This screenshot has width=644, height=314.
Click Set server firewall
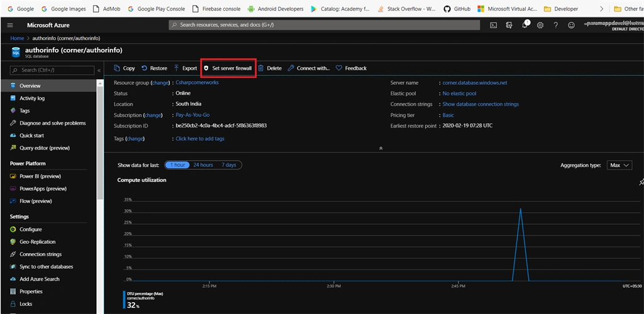click(228, 68)
